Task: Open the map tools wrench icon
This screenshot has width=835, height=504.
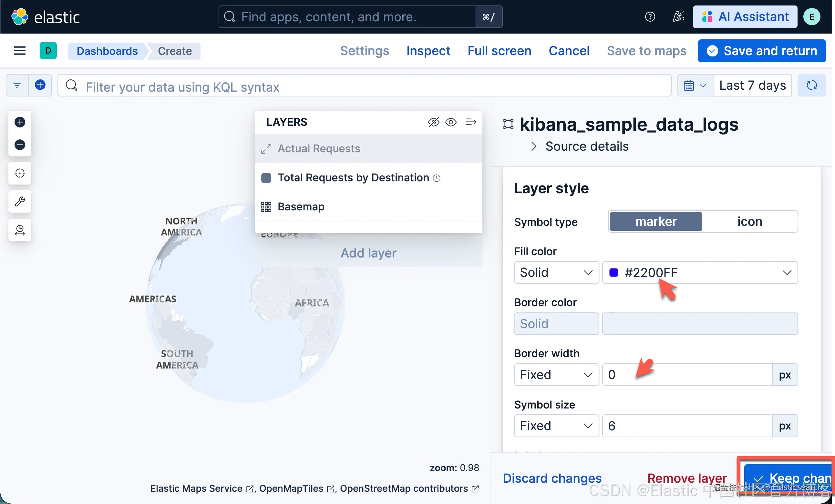Action: (x=20, y=202)
